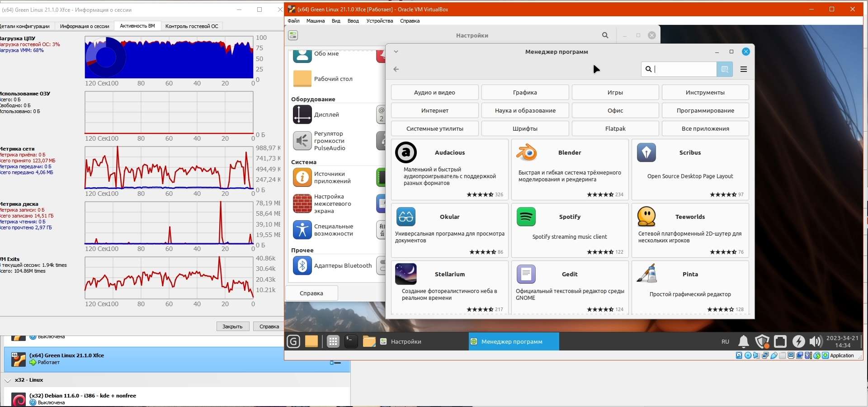Open the hamburger menu in Менеджер программ
868x407 pixels.
click(744, 69)
